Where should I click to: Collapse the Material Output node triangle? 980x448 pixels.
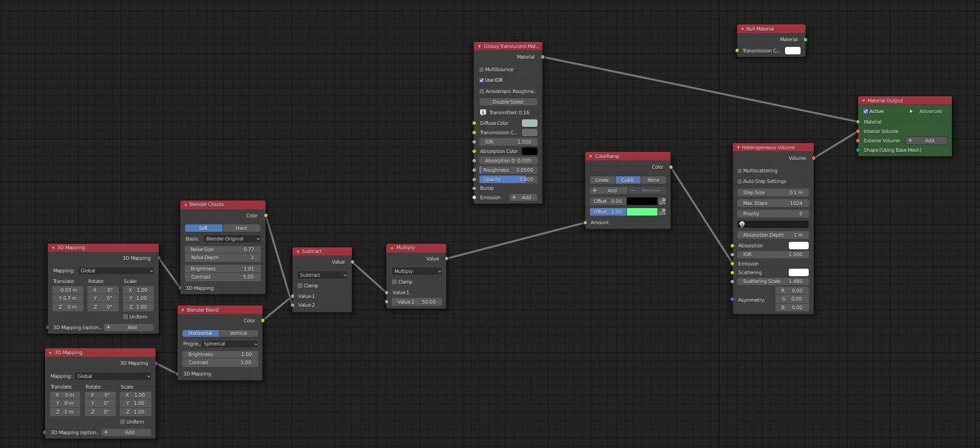click(x=863, y=101)
